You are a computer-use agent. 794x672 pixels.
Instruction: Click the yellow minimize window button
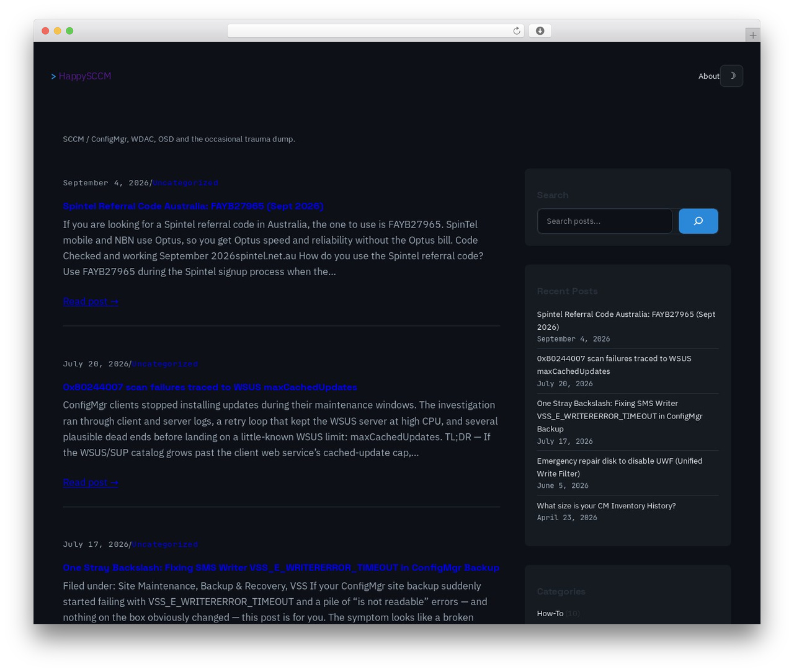(x=57, y=31)
